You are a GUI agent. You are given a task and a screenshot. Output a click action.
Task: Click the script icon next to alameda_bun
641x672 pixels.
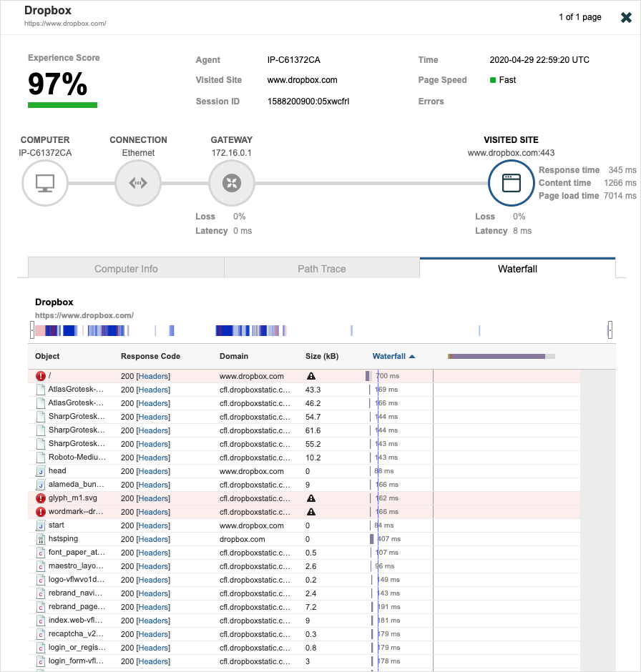point(41,485)
